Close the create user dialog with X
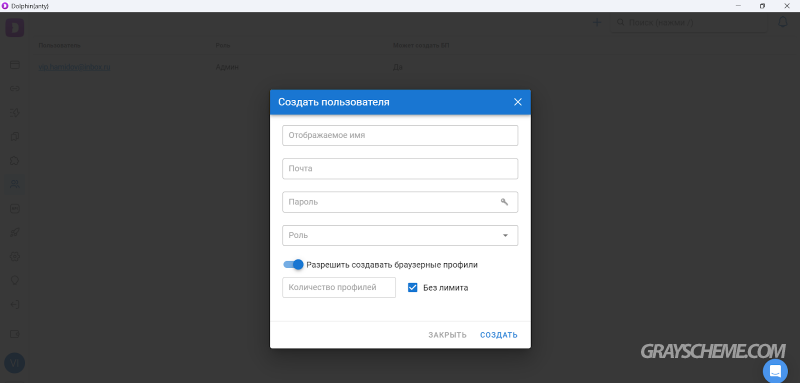The image size is (800, 383). coord(517,102)
